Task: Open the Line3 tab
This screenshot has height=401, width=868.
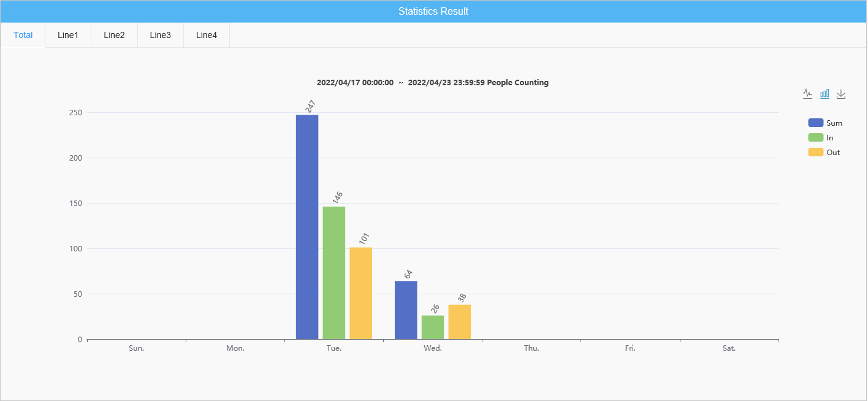Action: (161, 35)
